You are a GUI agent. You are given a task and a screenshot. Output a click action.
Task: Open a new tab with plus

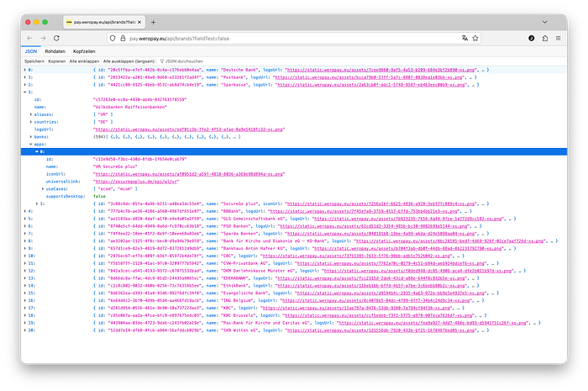coord(153,22)
